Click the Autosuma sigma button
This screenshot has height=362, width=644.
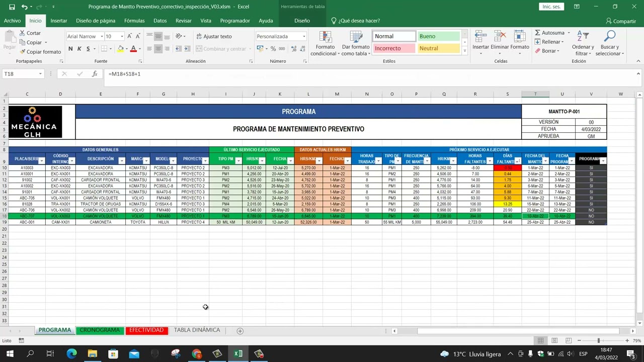549,33
